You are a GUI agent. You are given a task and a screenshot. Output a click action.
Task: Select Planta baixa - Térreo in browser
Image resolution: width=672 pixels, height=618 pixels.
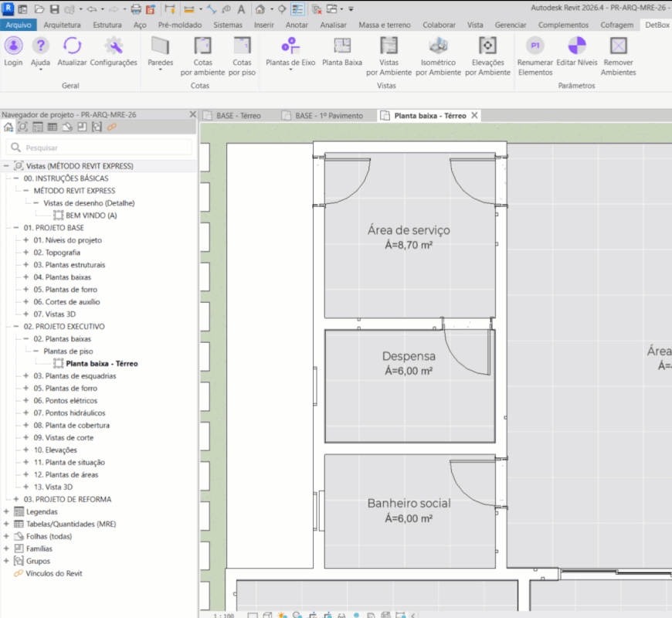point(101,363)
